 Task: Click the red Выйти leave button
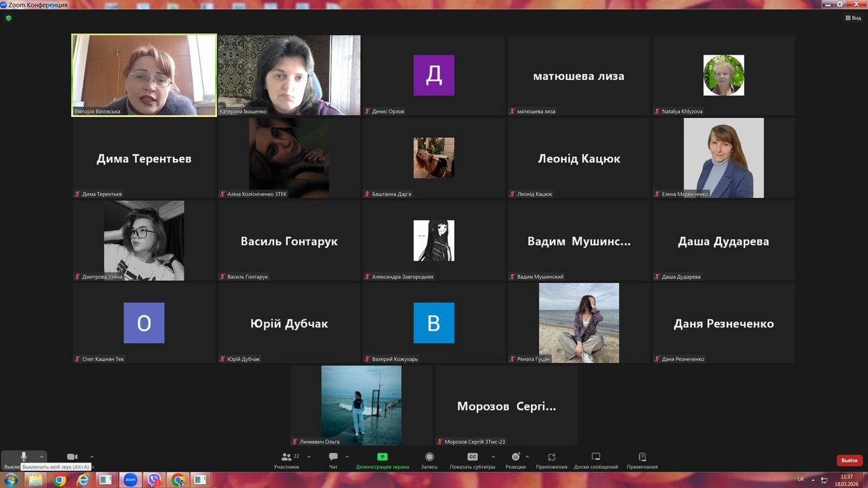[849, 460]
